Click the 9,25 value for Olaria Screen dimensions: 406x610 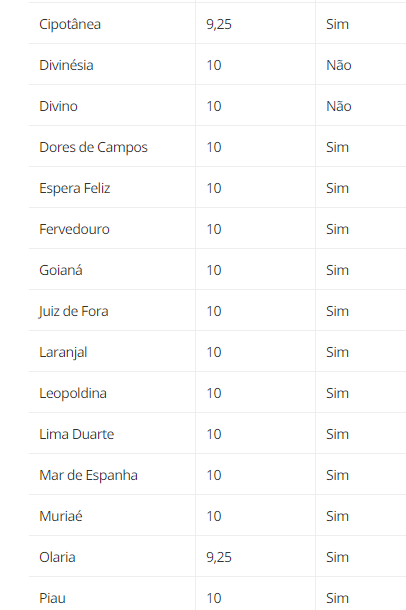coord(219,557)
